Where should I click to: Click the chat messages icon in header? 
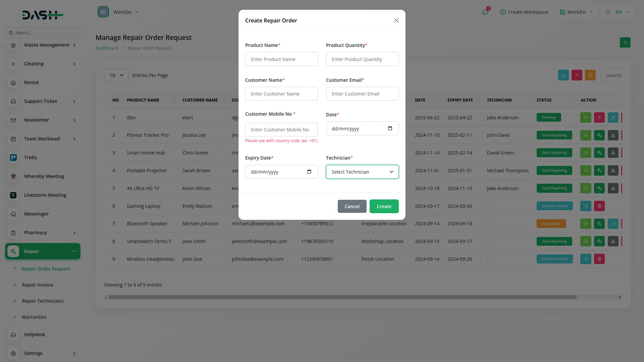[x=485, y=12]
